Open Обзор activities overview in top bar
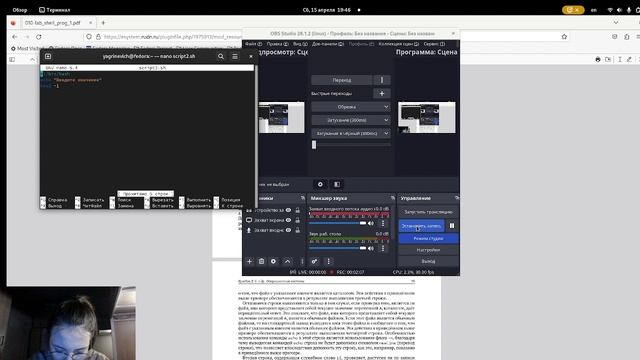640x360 pixels. (20, 10)
